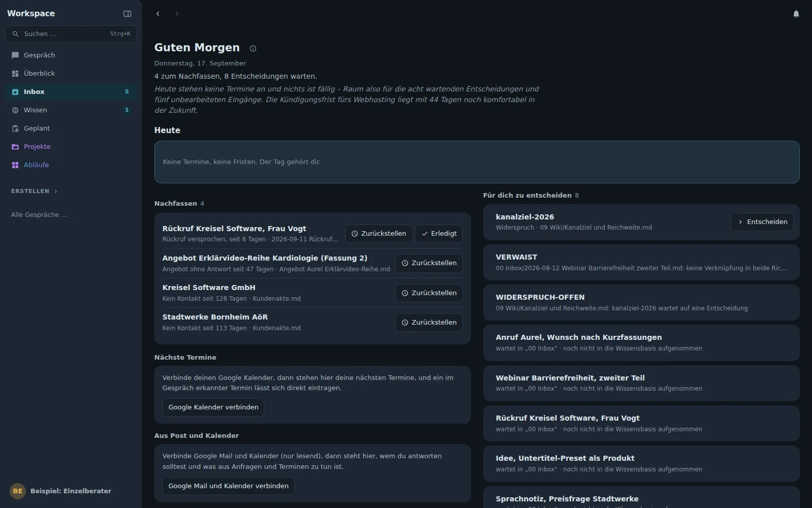The width and height of the screenshot is (812, 508).
Task: Toggle the sidebar panel icon
Action: 127,14
